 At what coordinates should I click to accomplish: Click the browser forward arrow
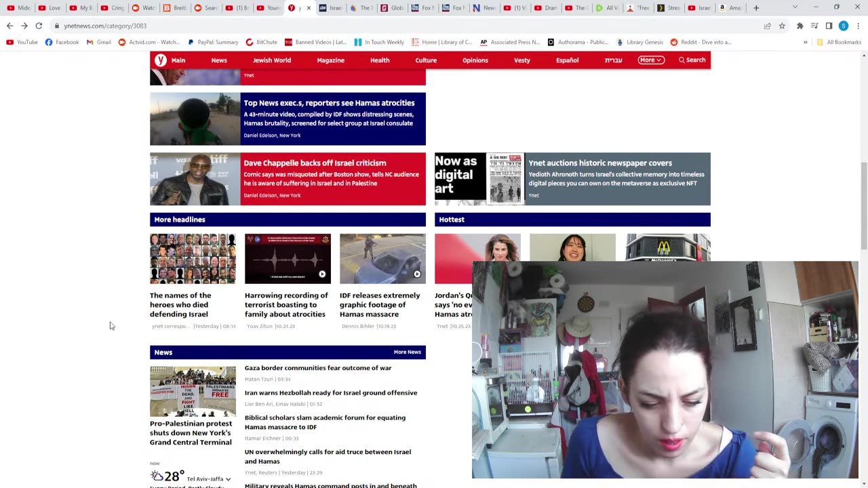coord(24,26)
